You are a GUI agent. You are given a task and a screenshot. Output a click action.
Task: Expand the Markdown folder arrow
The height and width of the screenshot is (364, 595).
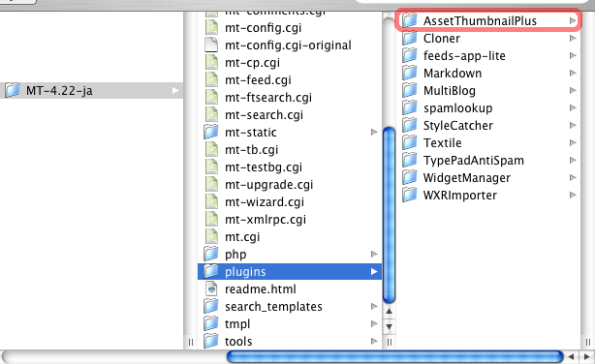(573, 74)
